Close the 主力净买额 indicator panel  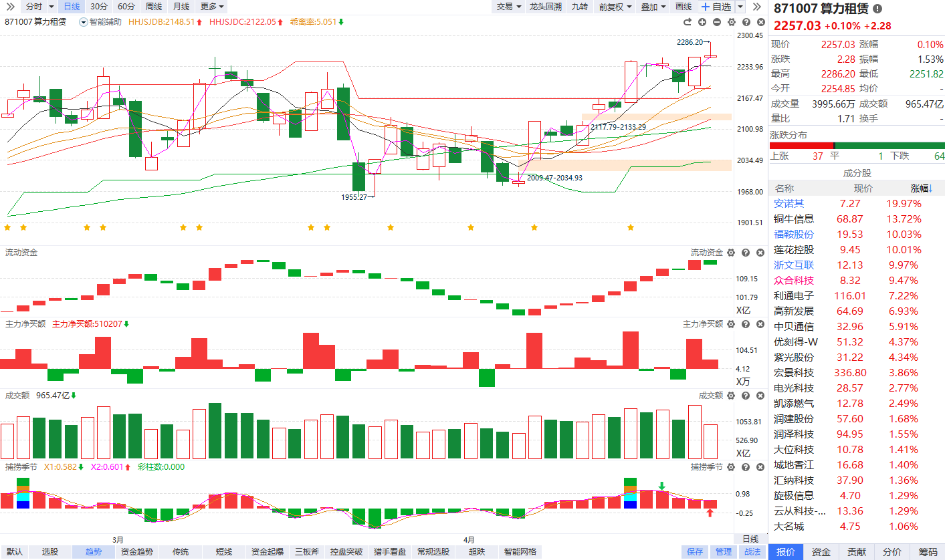pos(760,324)
